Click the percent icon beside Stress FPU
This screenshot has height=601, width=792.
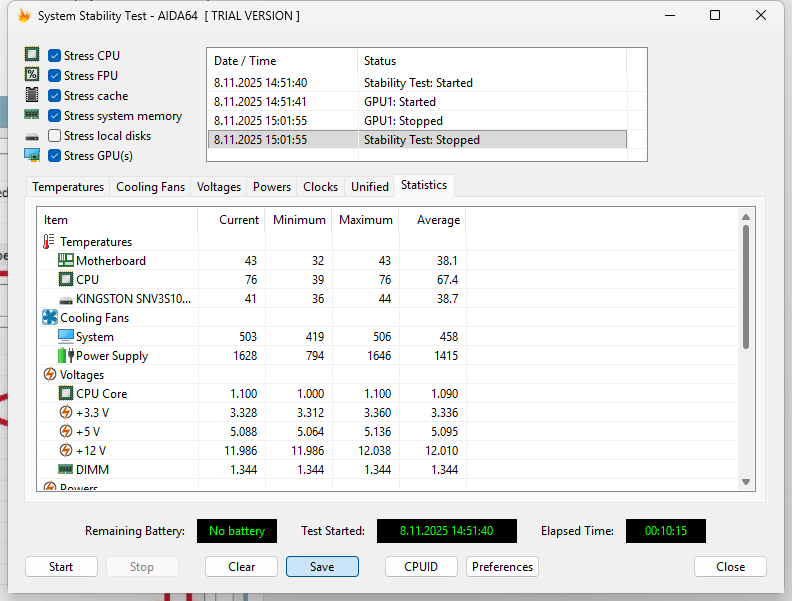coord(32,75)
